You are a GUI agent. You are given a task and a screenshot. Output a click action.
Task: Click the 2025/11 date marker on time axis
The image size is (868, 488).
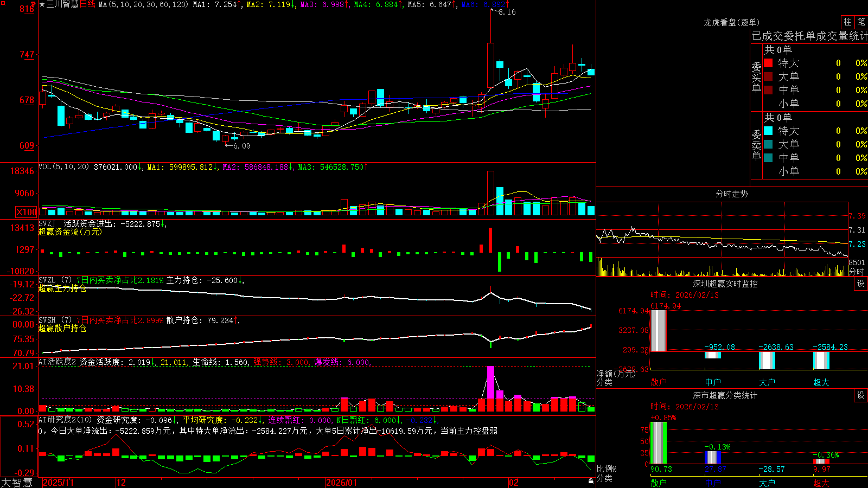click(58, 483)
